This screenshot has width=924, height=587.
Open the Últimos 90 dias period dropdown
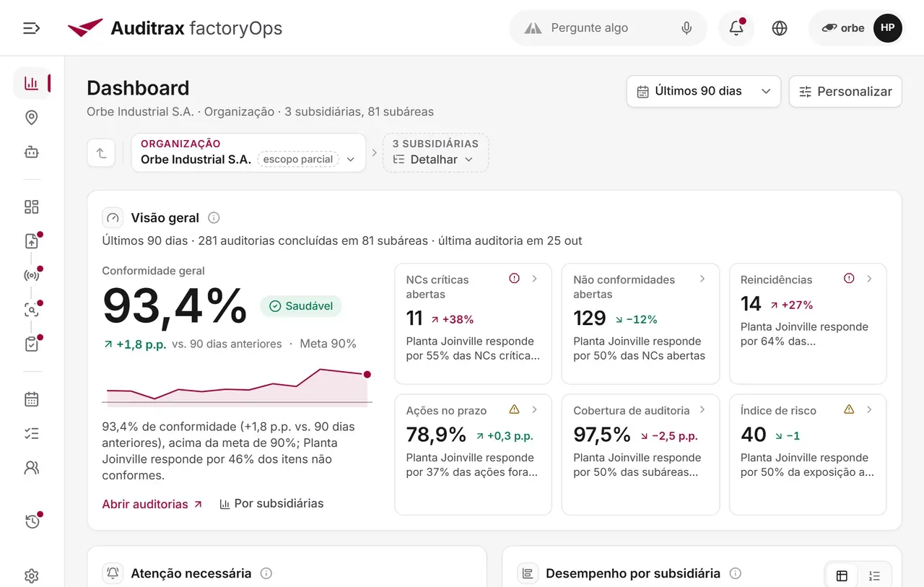click(x=704, y=92)
